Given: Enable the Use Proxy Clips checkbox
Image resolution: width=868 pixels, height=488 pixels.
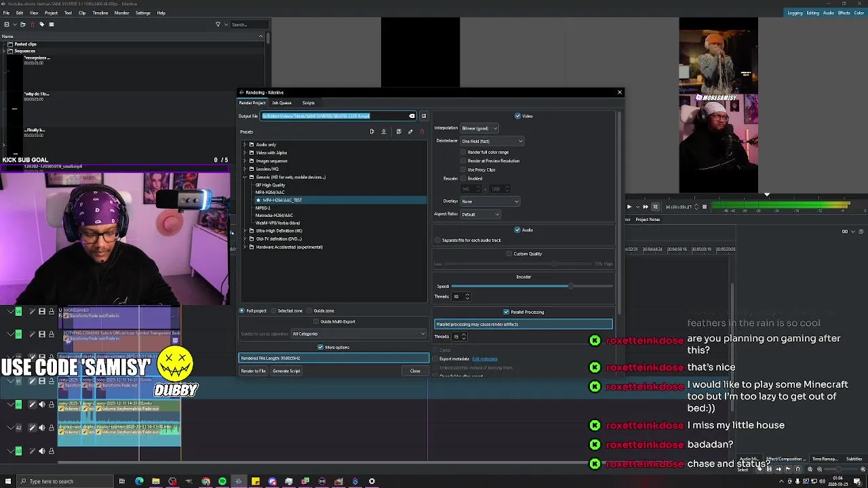Looking at the screenshot, I should click(464, 169).
